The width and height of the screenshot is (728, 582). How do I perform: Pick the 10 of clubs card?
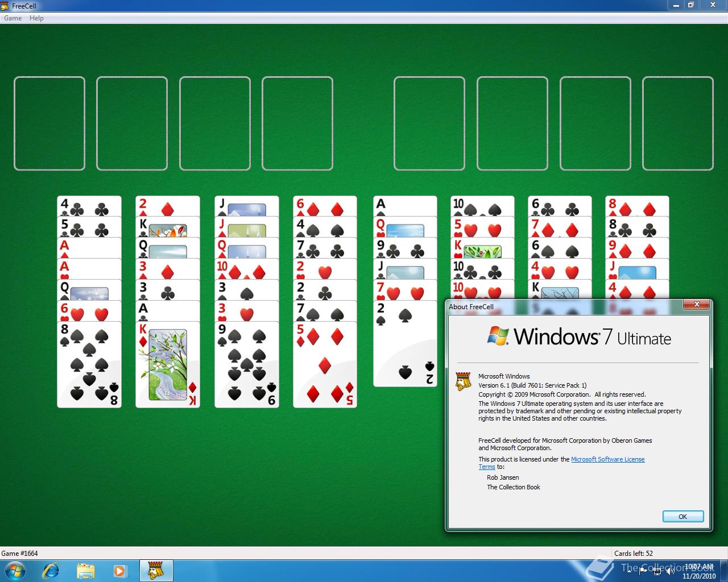pyautogui.click(x=482, y=269)
